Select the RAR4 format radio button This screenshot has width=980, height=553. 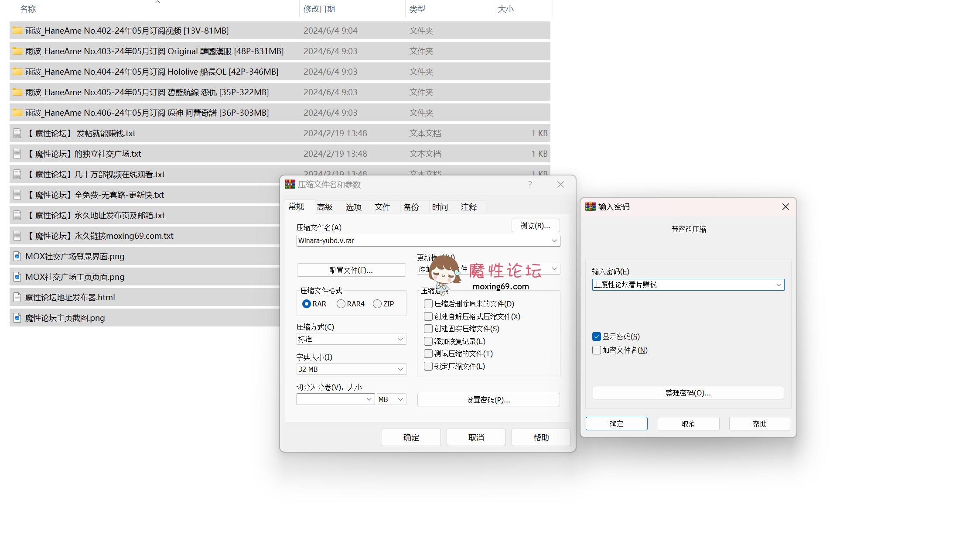point(341,304)
